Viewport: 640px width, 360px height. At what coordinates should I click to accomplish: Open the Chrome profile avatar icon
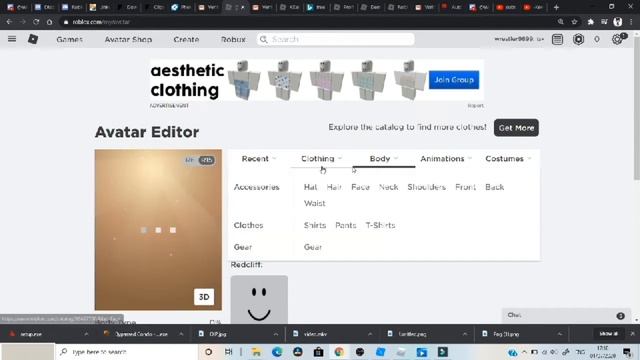pyautogui.click(x=618, y=22)
